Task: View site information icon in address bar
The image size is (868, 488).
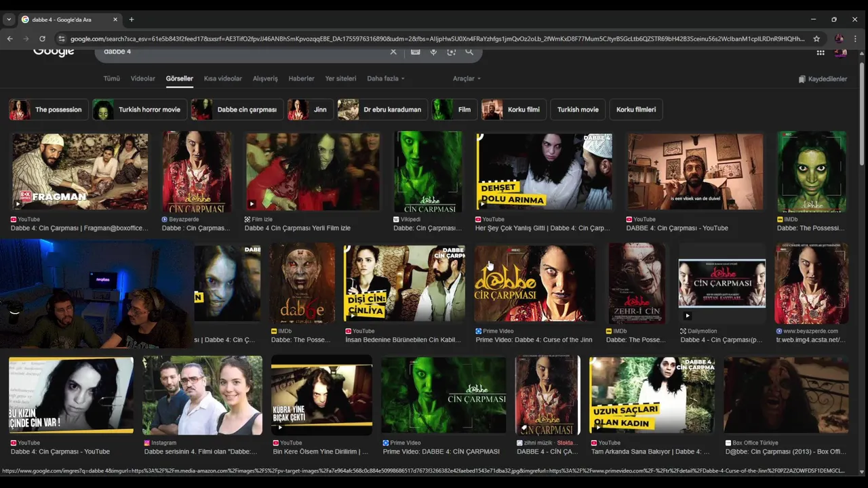Action: click(x=61, y=39)
